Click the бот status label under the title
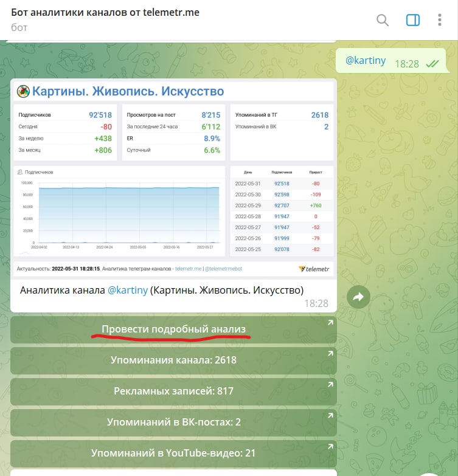The image size is (458, 476). pos(19,27)
